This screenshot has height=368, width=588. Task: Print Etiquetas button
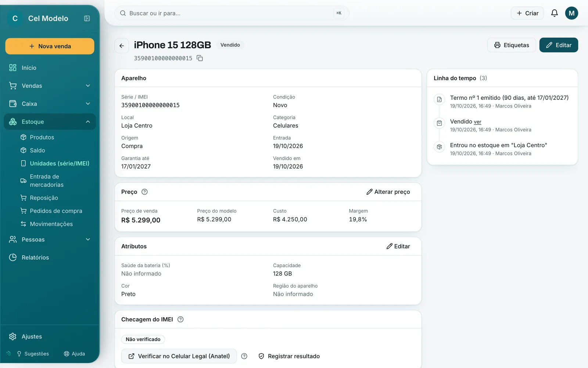pyautogui.click(x=512, y=45)
